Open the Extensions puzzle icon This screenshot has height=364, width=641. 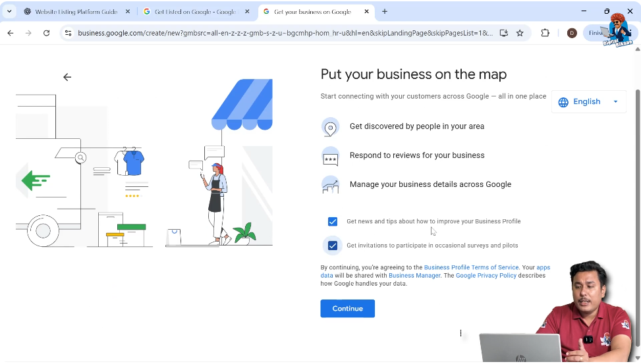pyautogui.click(x=545, y=33)
